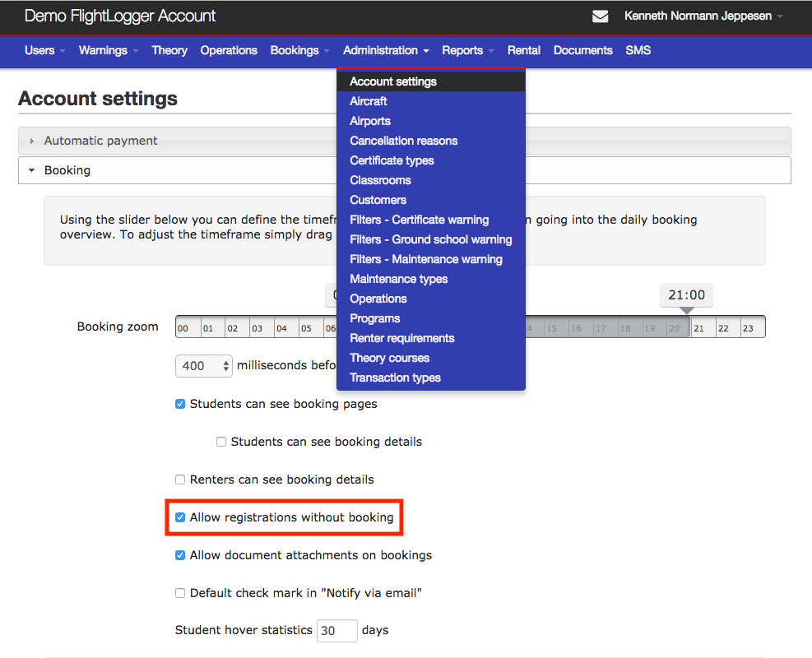This screenshot has width=812, height=658.
Task: Open Filters - Maintenance warning entry
Action: 431,259
